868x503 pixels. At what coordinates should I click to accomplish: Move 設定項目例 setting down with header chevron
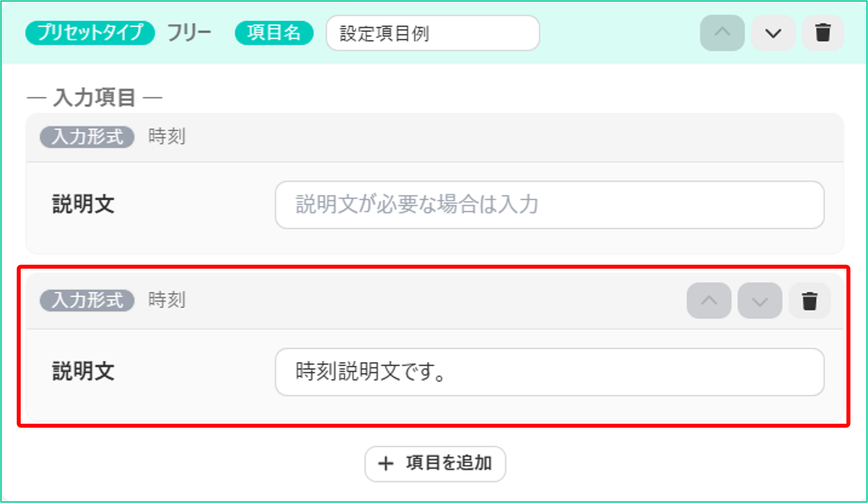773,33
